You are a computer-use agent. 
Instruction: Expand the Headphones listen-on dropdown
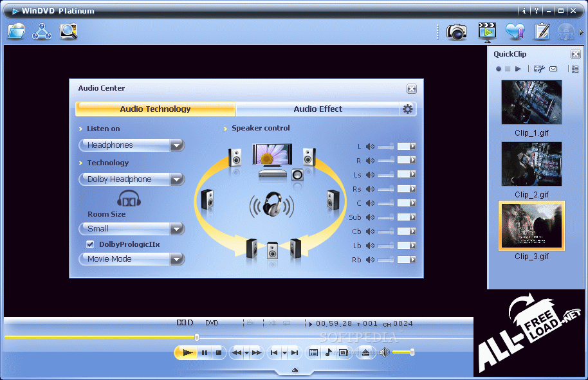click(177, 145)
